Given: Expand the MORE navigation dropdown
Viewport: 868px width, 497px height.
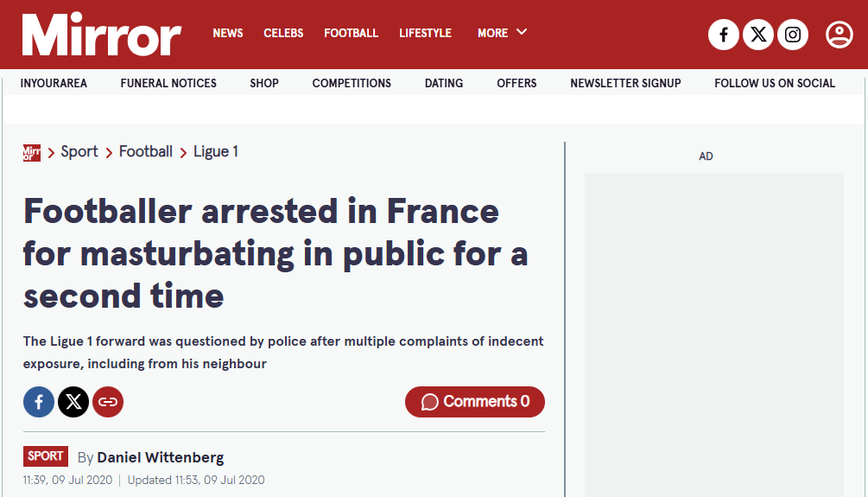Looking at the screenshot, I should pyautogui.click(x=502, y=33).
